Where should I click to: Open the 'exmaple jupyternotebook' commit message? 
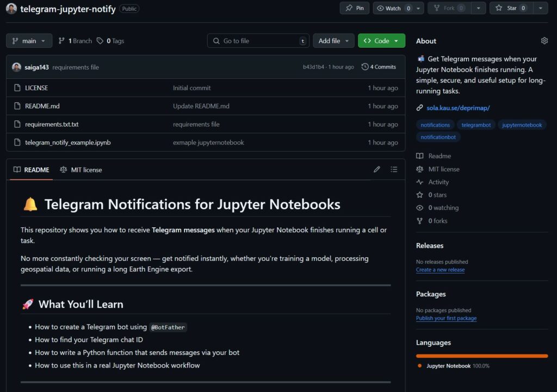click(x=208, y=142)
